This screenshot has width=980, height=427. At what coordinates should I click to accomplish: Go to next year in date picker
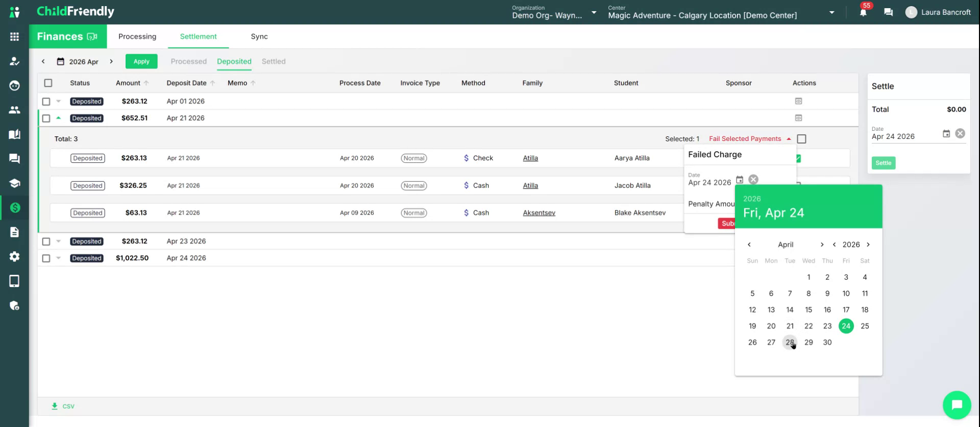click(x=868, y=245)
